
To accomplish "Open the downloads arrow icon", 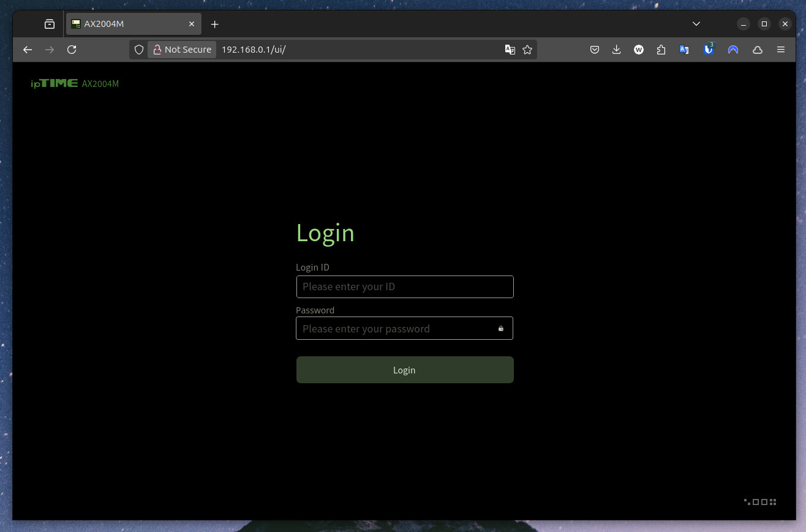I will [x=617, y=50].
